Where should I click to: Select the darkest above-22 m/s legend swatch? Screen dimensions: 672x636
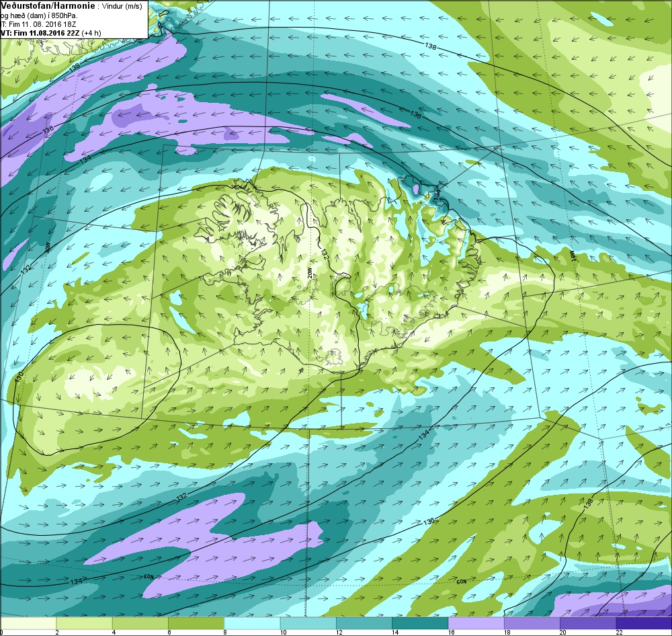tap(643, 623)
